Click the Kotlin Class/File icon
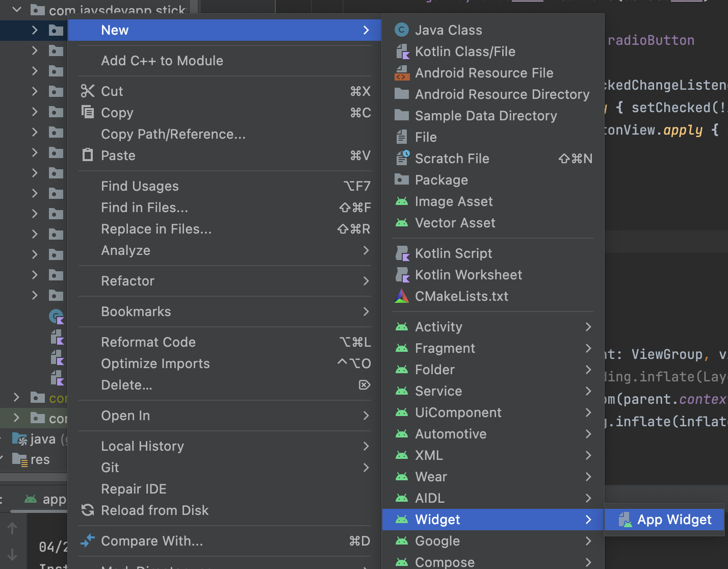 click(x=402, y=51)
